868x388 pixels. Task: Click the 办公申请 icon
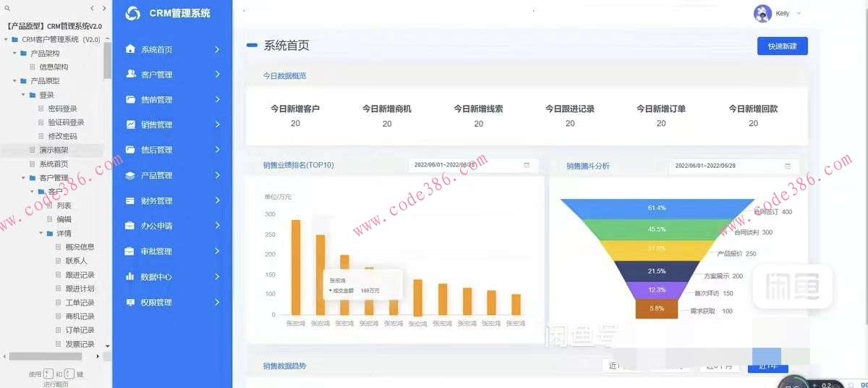[130, 226]
